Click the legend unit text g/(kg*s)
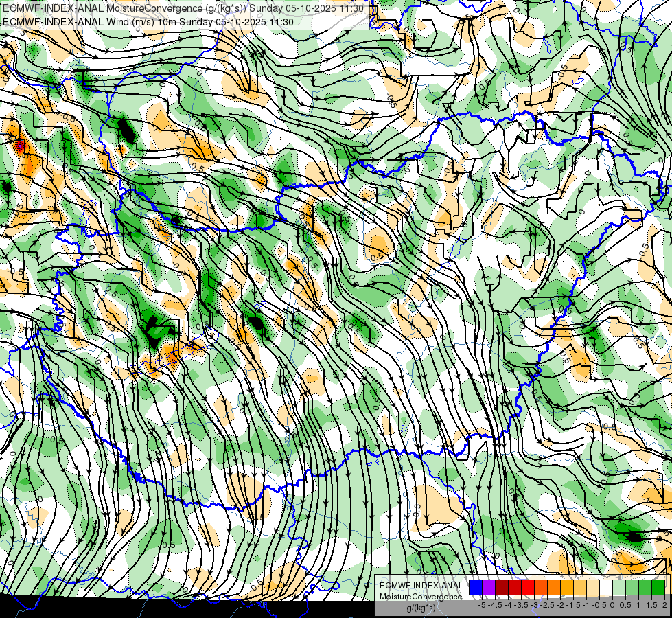The height and width of the screenshot is (618, 672). 421,608
